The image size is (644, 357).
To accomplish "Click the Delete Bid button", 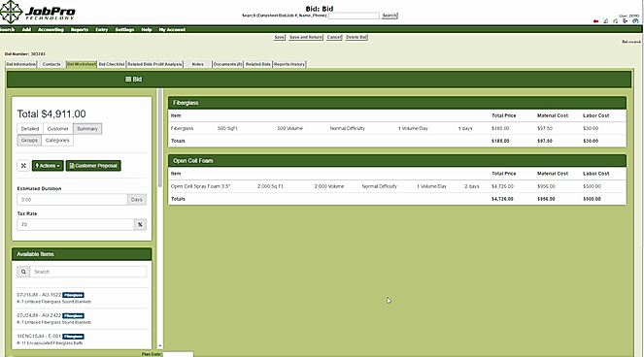I will 356,37.
